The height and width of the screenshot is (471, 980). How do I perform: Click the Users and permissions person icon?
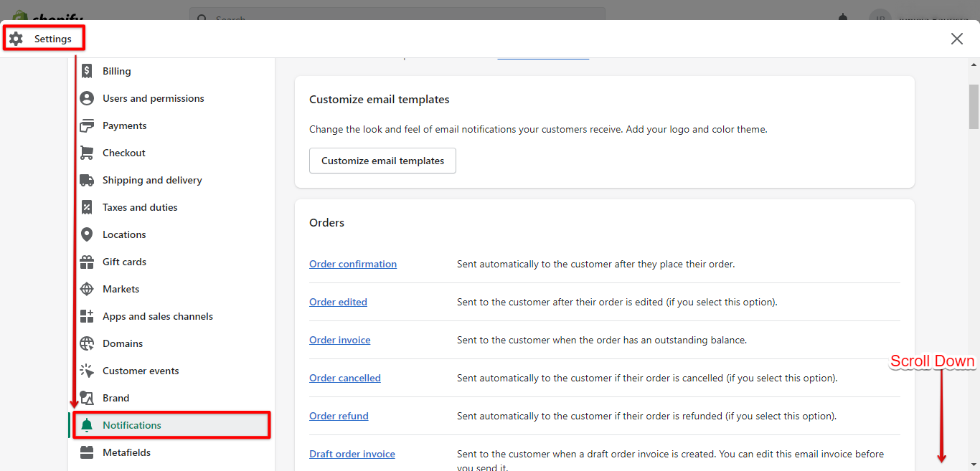pos(87,98)
